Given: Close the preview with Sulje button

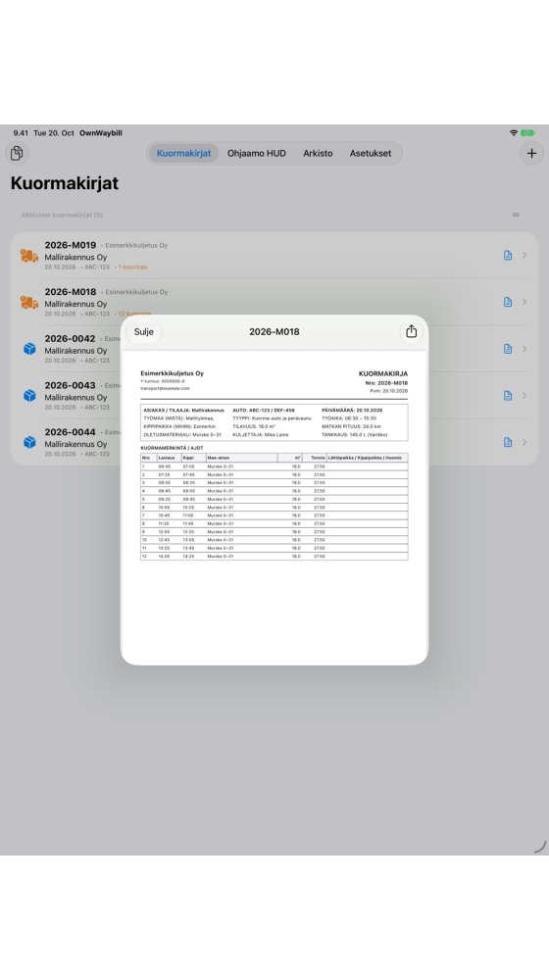Looking at the screenshot, I should pos(144,332).
